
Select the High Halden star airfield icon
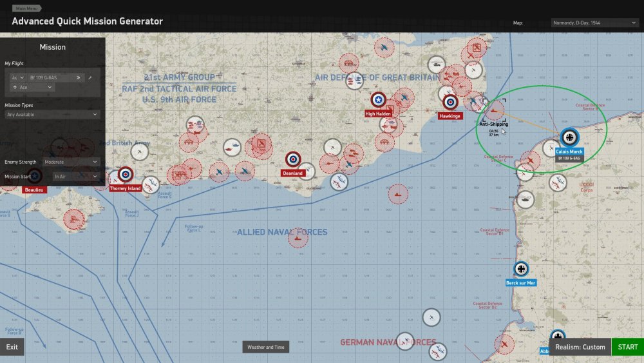378,99
